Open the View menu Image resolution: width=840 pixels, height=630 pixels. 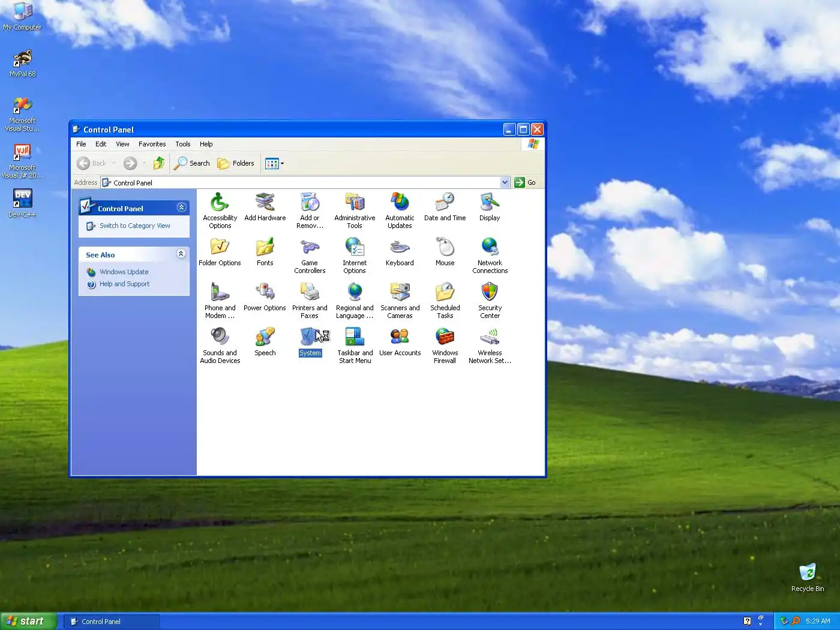click(x=122, y=144)
